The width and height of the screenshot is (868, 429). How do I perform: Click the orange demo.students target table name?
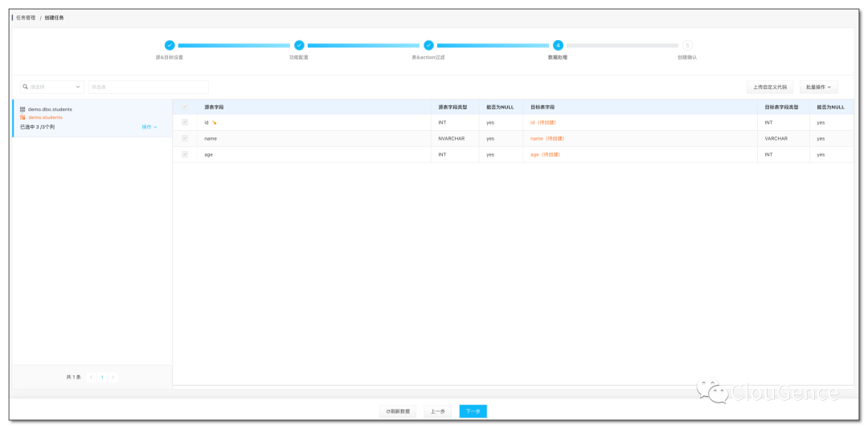click(x=45, y=117)
